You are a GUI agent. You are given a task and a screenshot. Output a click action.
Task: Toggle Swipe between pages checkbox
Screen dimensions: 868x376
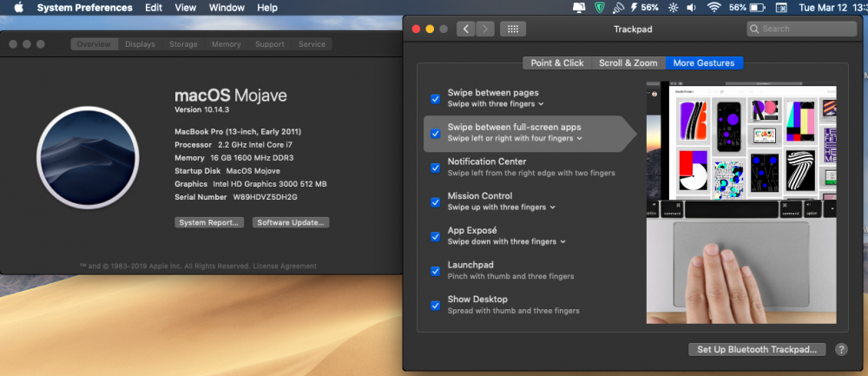point(435,99)
